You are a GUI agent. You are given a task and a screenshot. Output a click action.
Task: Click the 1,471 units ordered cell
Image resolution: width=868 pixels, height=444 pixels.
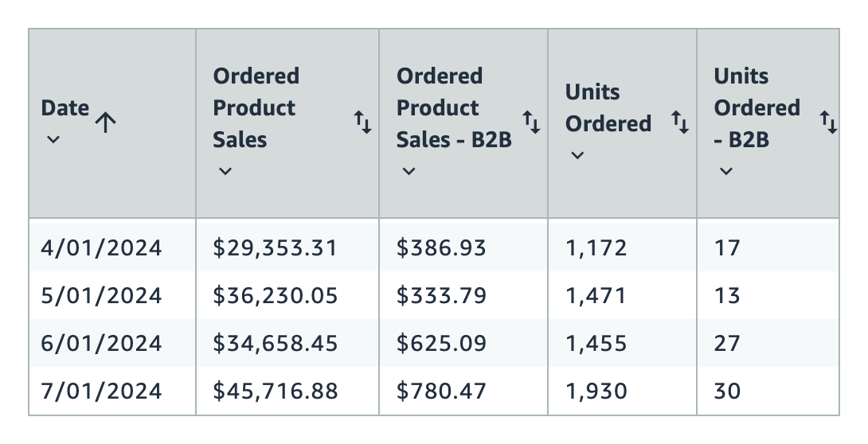coord(596,296)
